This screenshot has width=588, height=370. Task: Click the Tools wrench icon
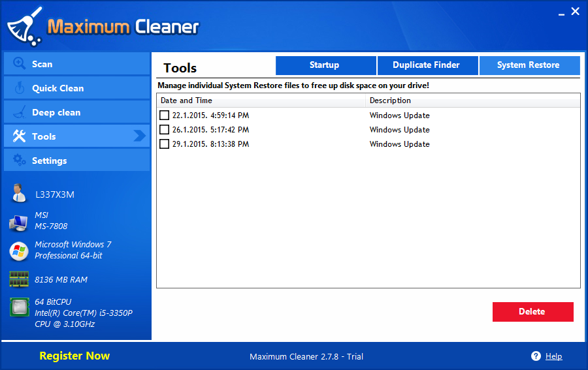pos(19,136)
